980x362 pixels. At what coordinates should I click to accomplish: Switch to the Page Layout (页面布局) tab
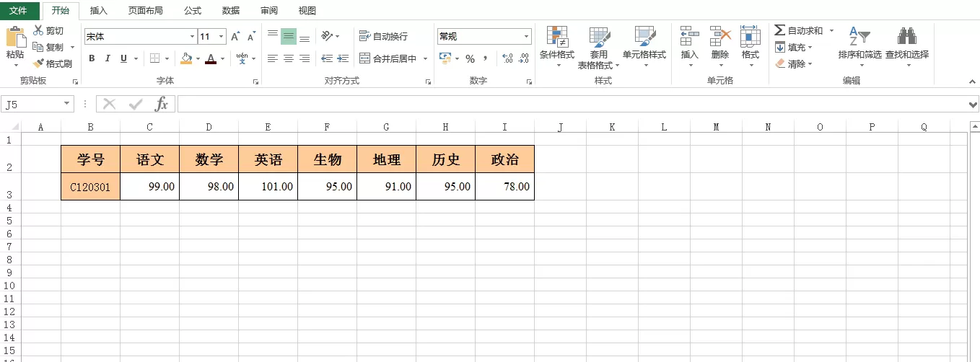tap(146, 11)
